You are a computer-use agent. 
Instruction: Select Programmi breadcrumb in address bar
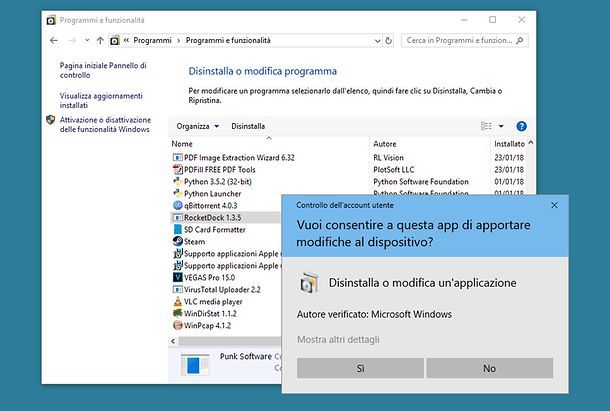tap(152, 40)
